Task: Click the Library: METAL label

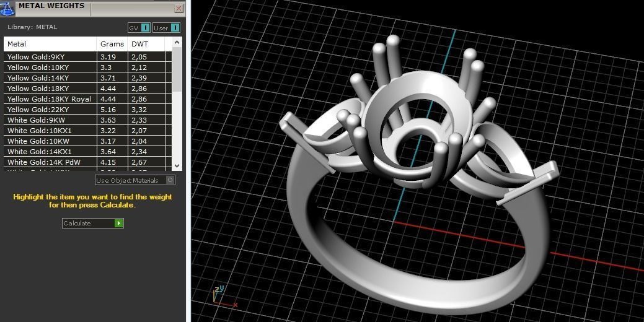Action: [32, 27]
